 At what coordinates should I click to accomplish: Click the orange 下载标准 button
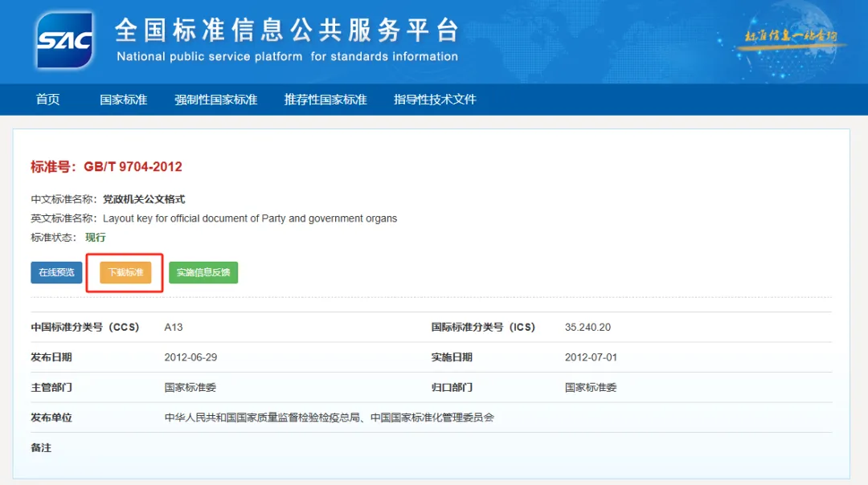point(125,272)
